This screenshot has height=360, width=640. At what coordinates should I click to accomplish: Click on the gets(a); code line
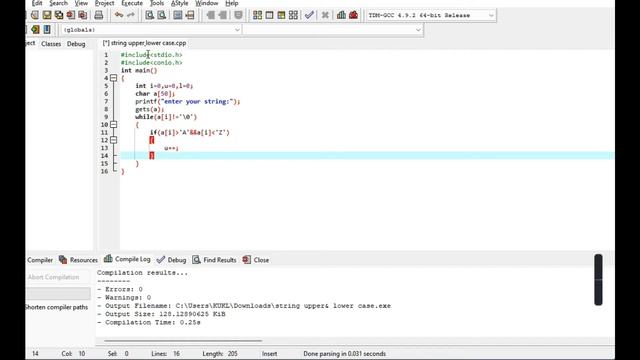click(x=150, y=109)
